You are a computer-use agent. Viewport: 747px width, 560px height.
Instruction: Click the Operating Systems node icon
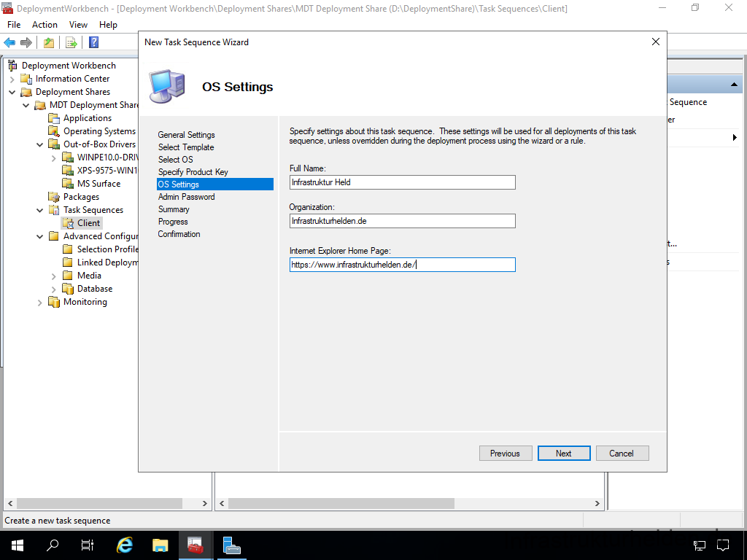pos(54,131)
